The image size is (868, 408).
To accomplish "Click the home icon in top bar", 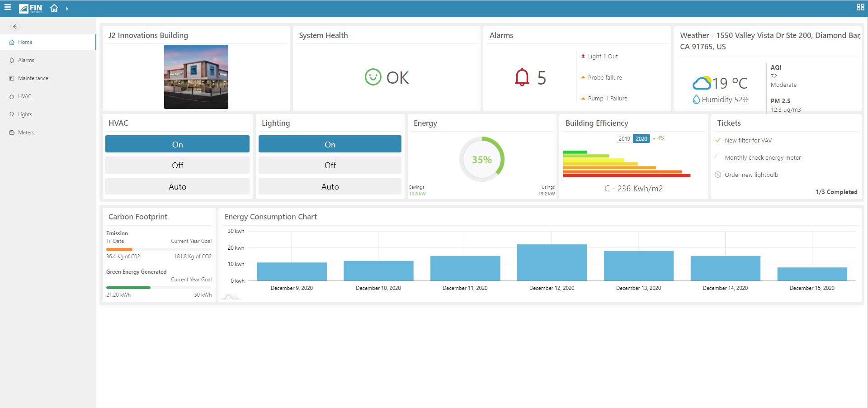I will (x=54, y=8).
